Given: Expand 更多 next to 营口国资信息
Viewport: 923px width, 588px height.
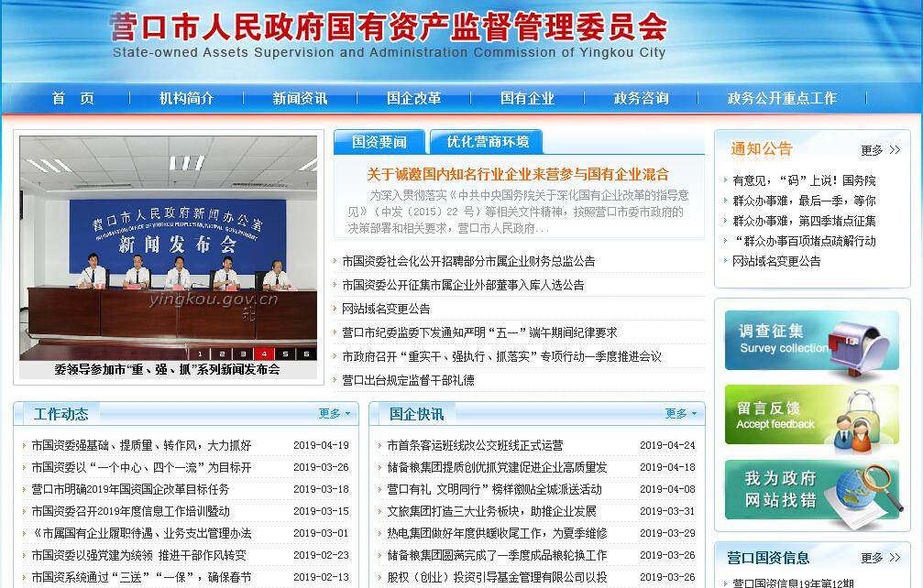Looking at the screenshot, I should pyautogui.click(x=880, y=558).
